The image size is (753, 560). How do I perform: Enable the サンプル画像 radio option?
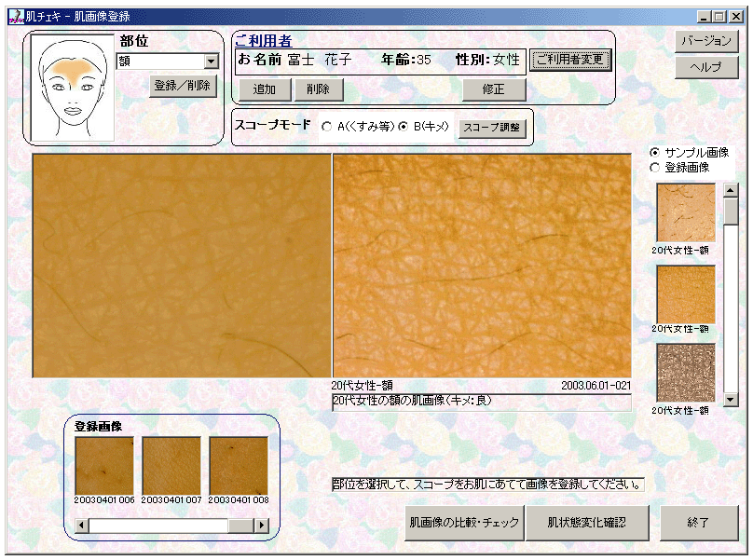click(x=655, y=152)
